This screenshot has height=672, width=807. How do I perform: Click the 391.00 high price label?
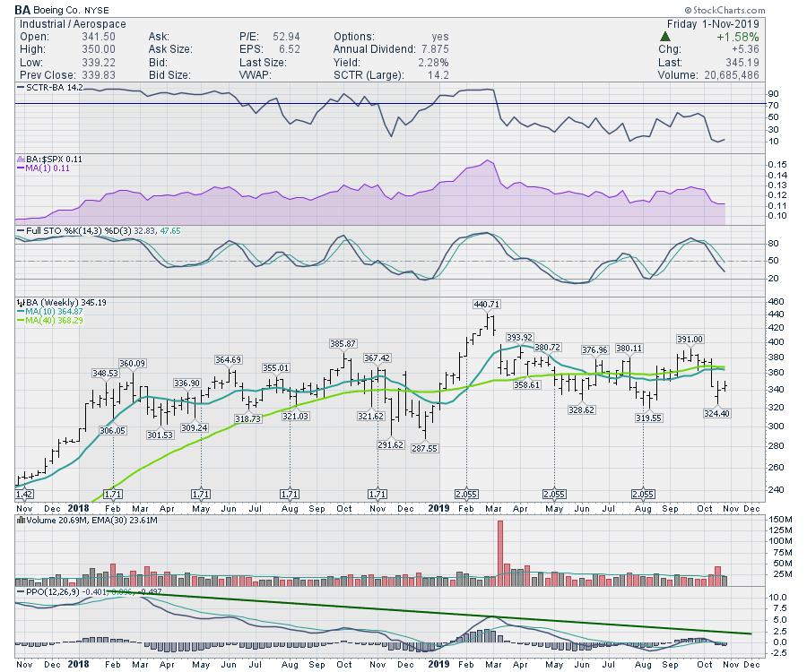coord(690,339)
